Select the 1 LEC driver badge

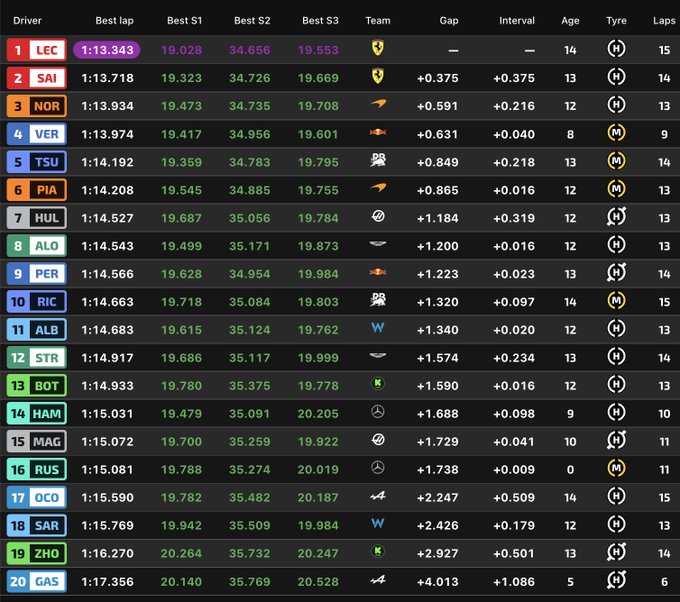pyautogui.click(x=36, y=50)
